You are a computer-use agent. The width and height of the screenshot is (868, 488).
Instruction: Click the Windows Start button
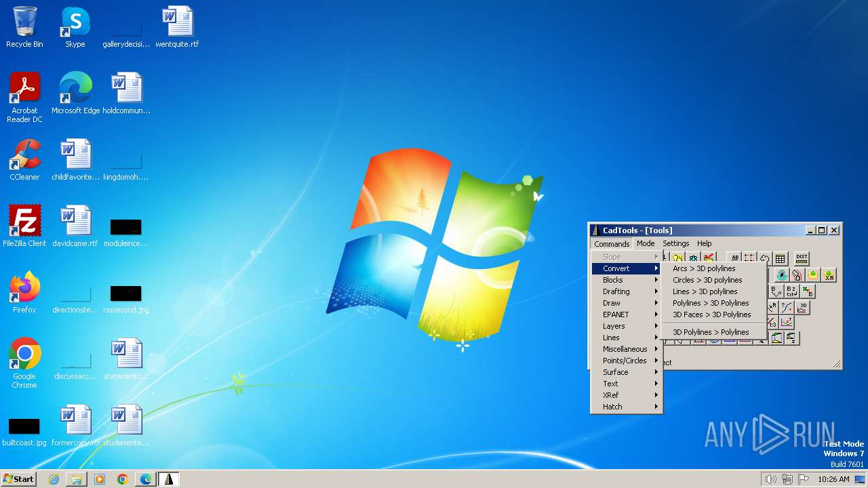click(x=18, y=479)
